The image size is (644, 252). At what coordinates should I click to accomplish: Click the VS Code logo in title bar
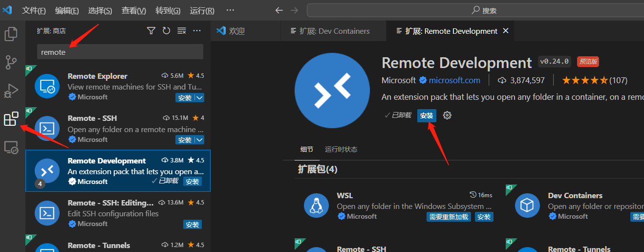pyautogui.click(x=7, y=10)
